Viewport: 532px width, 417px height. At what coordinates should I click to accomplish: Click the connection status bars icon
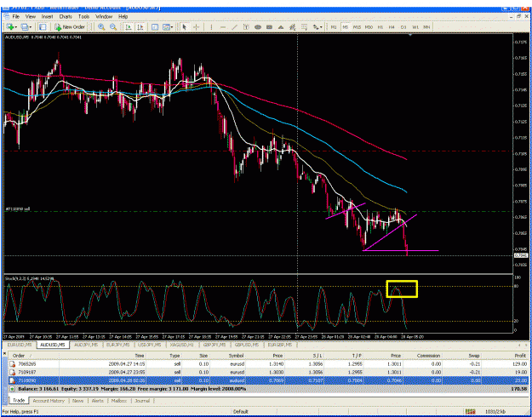(x=470, y=411)
